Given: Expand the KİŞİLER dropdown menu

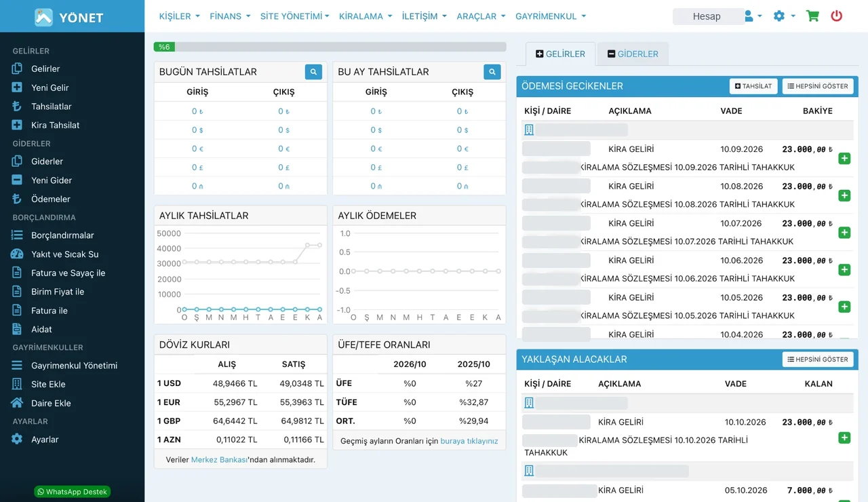Looking at the screenshot, I should click(179, 16).
